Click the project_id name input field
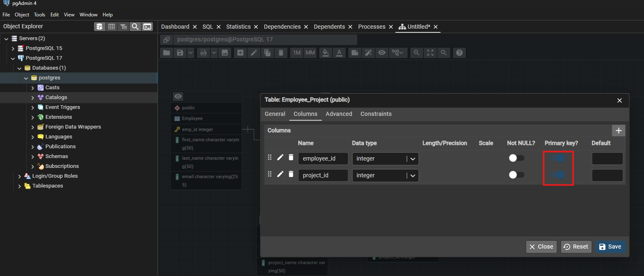The width and height of the screenshot is (644, 276). pos(323,175)
